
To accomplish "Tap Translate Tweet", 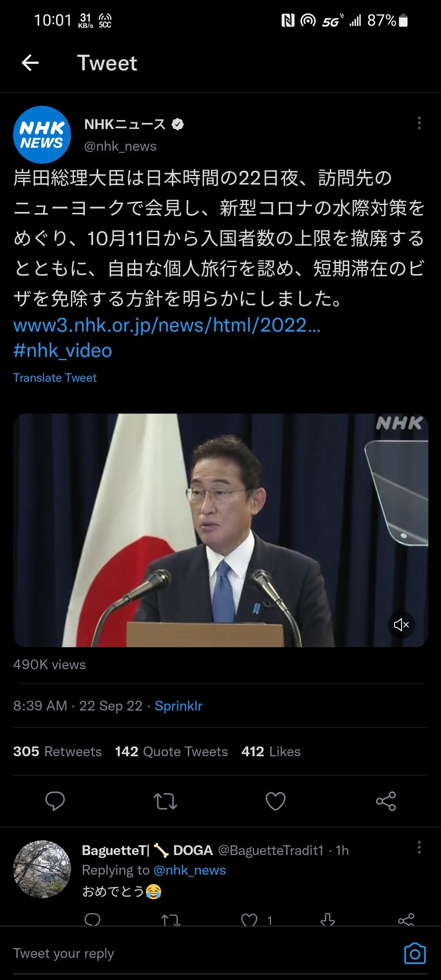I will click(55, 378).
